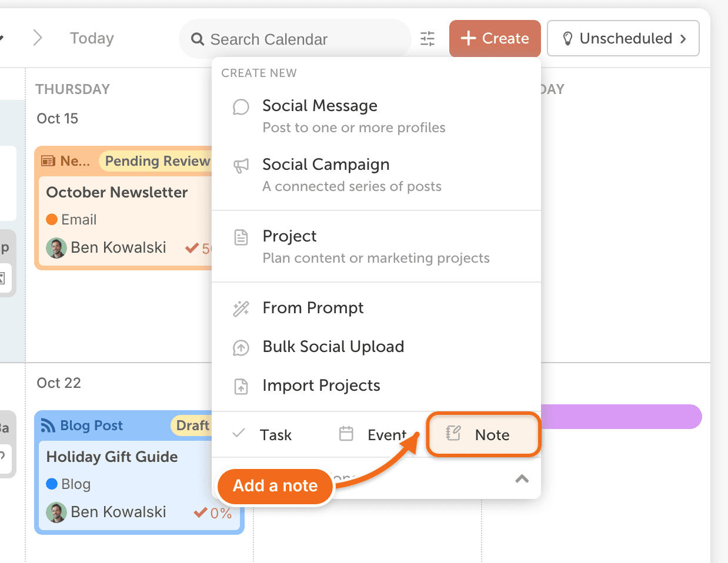Add a new Note
The height and width of the screenshot is (563, 728).
pyautogui.click(x=483, y=435)
